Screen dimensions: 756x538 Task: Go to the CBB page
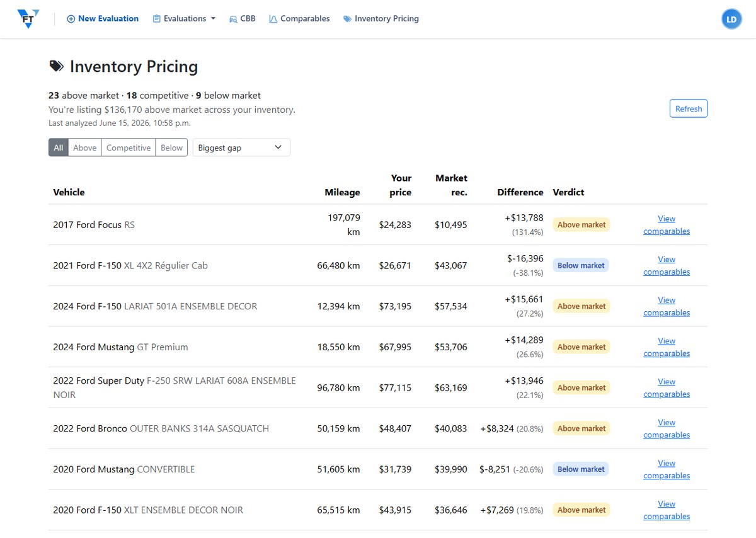point(243,19)
